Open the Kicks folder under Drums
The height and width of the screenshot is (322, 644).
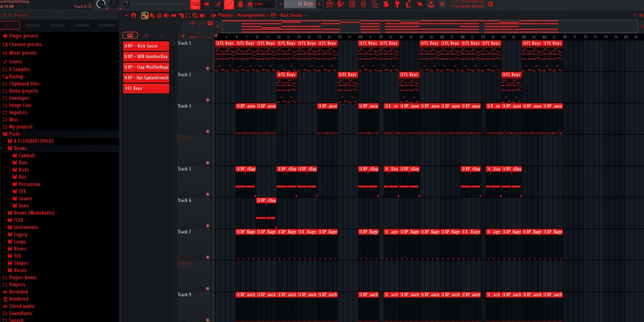(24, 170)
